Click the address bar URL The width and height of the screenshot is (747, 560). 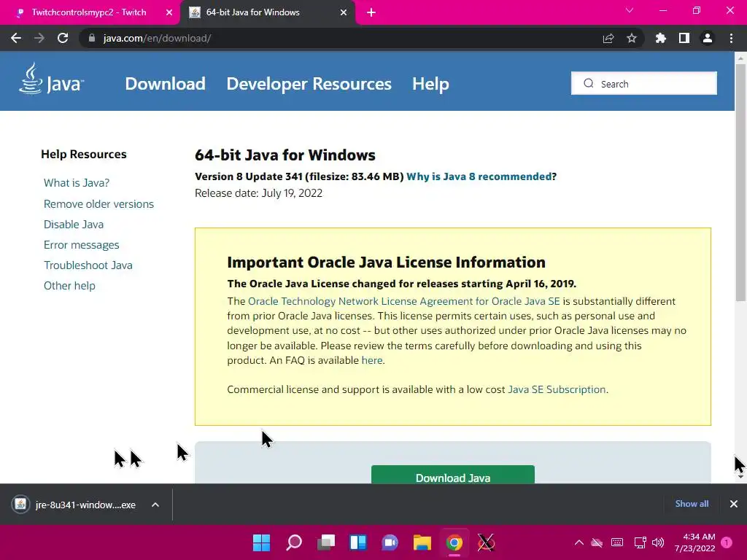(x=158, y=38)
